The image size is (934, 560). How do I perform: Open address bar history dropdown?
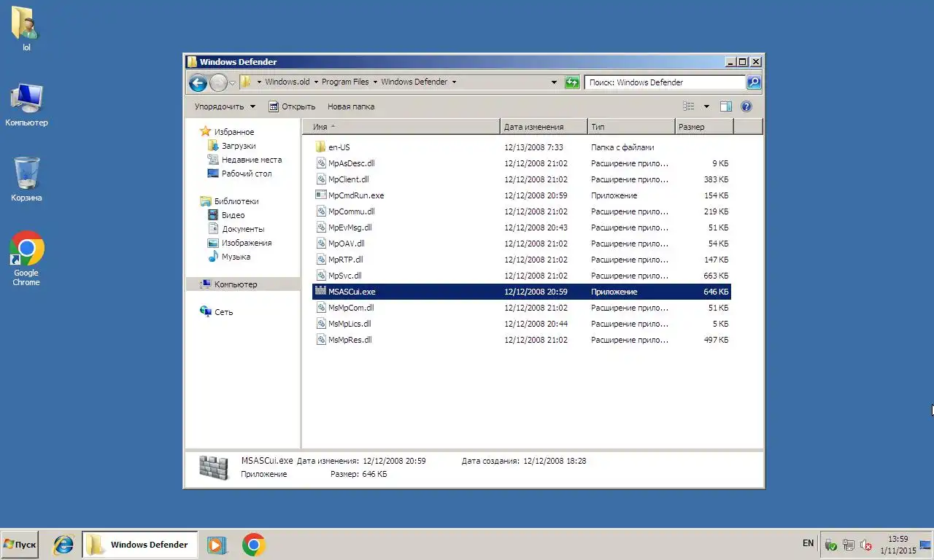tap(554, 82)
